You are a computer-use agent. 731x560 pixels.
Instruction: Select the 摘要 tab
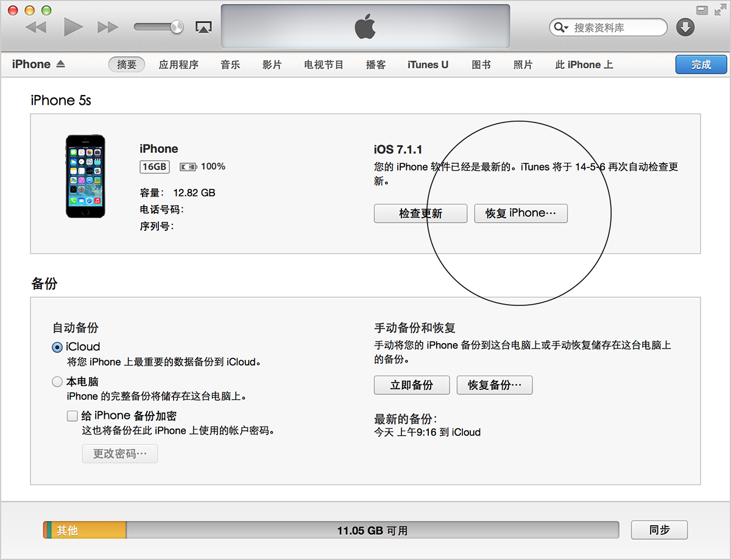[127, 65]
